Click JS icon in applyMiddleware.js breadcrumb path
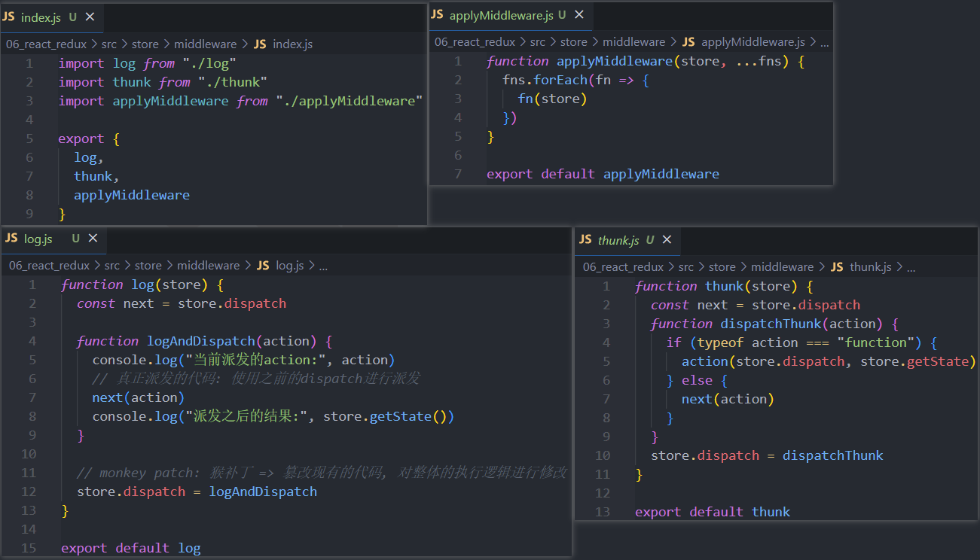 (688, 42)
